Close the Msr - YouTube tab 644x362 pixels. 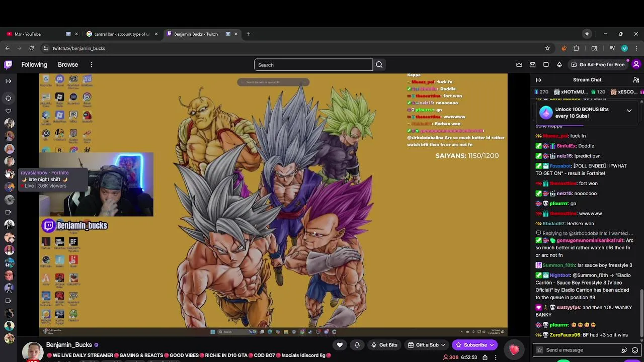(76, 34)
